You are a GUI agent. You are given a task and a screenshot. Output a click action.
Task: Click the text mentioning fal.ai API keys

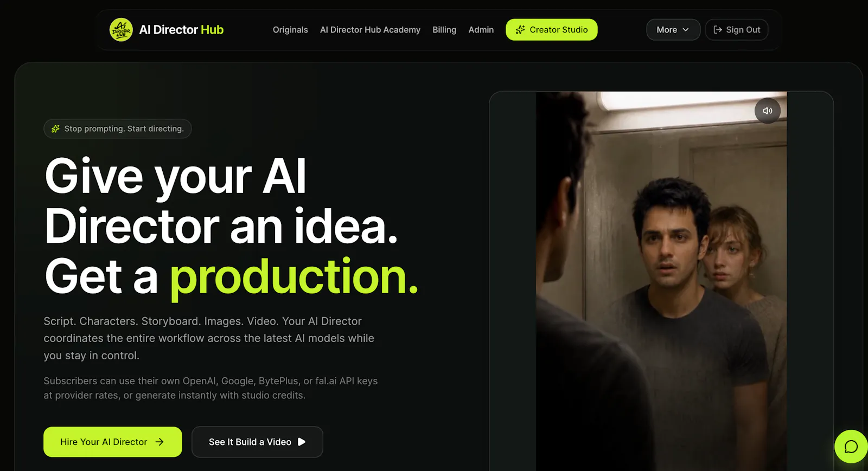[210, 388]
